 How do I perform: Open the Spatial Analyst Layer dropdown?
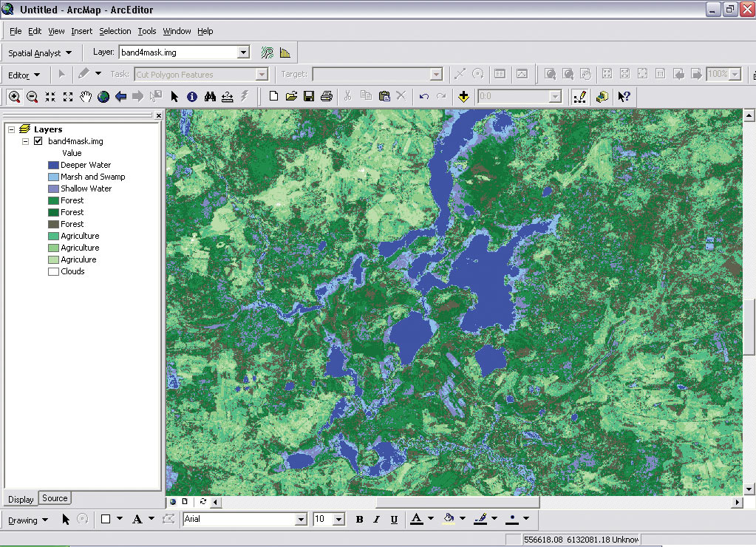[x=243, y=52]
